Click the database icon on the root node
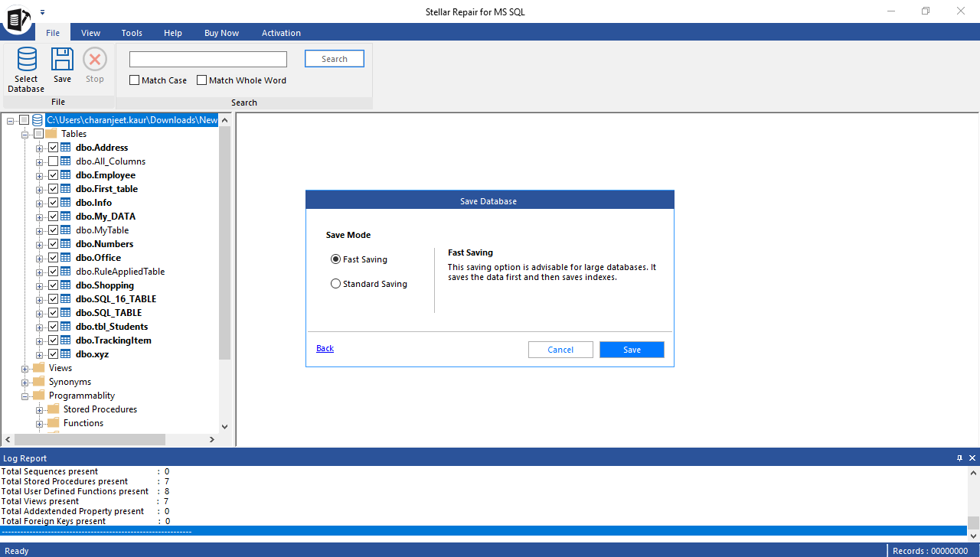The width and height of the screenshot is (980, 557). 38,120
